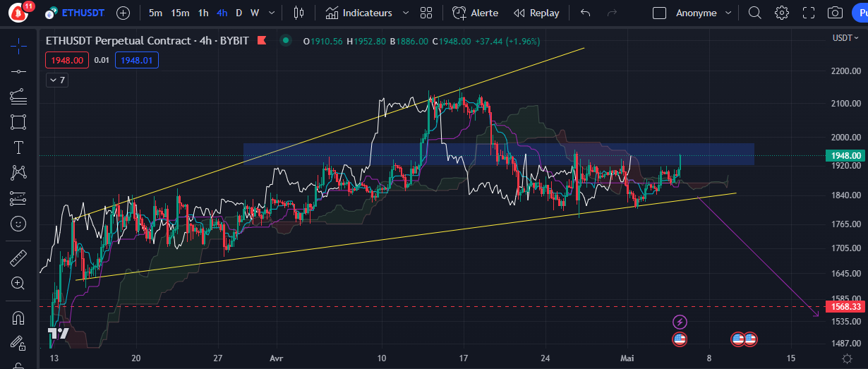
Task: Take a chart snapshot with camera icon
Action: tap(835, 13)
